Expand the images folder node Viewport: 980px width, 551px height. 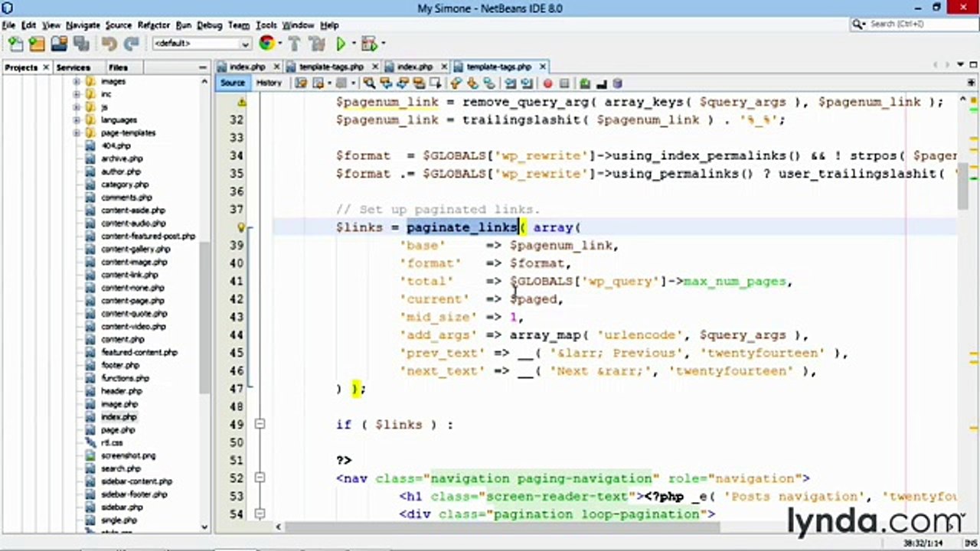(x=77, y=81)
